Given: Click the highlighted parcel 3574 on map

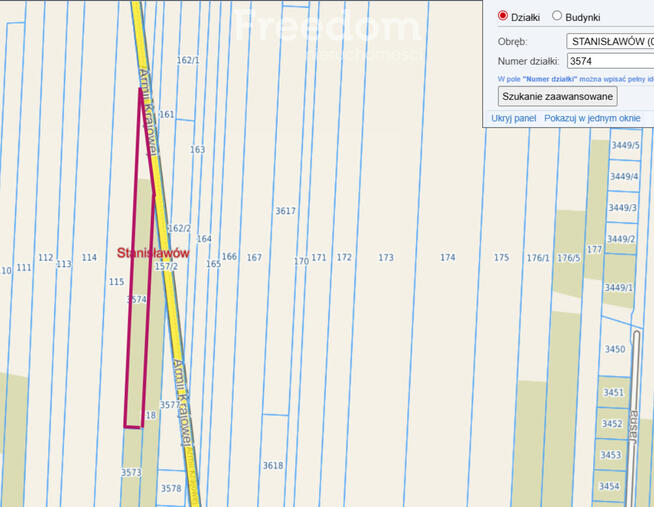Looking at the screenshot, I should [137, 299].
